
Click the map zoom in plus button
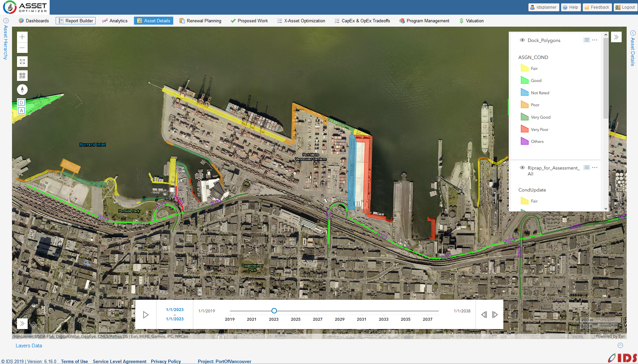(x=22, y=37)
